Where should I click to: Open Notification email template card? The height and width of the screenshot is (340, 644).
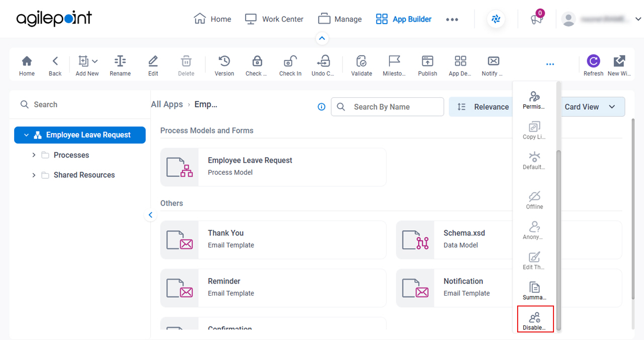click(509, 288)
